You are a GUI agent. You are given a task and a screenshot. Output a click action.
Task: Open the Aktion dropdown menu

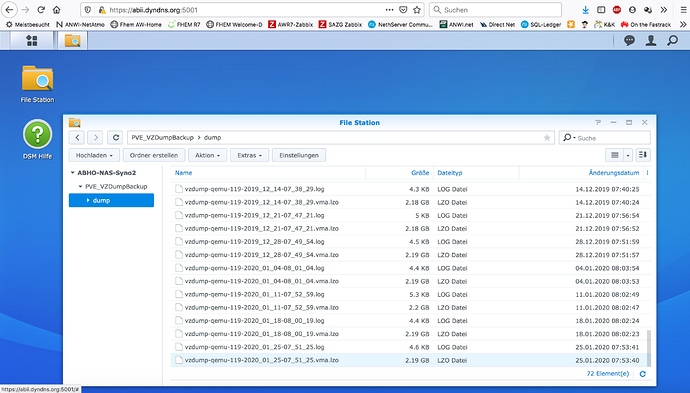coord(207,155)
